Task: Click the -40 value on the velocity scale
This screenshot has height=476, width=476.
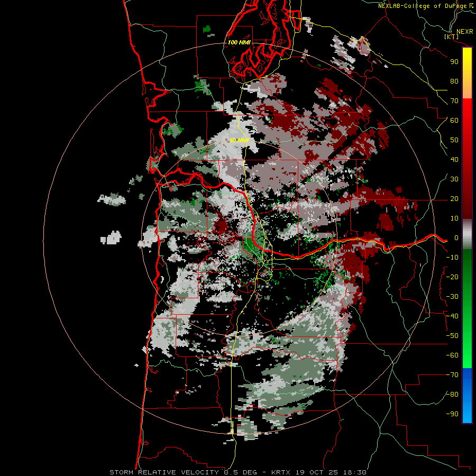Action: (x=452, y=316)
